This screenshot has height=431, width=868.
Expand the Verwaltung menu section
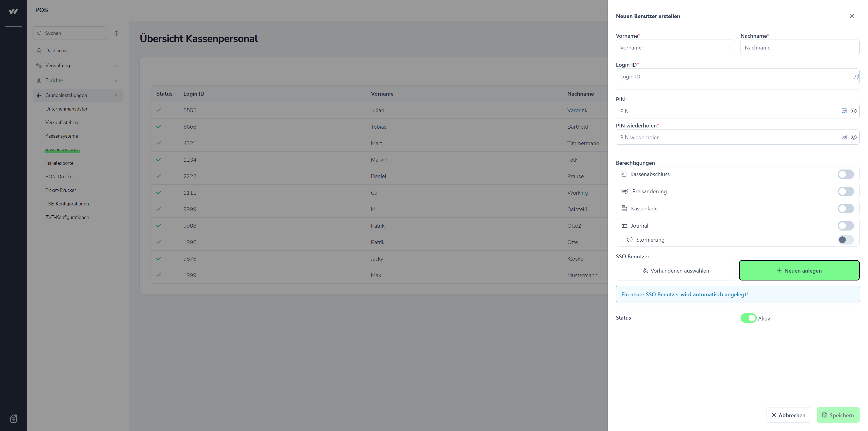(115, 66)
